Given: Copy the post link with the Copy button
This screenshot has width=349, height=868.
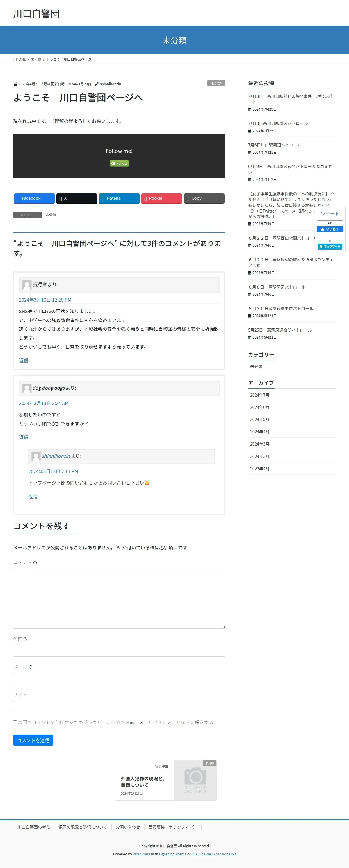Looking at the screenshot, I should [204, 199].
